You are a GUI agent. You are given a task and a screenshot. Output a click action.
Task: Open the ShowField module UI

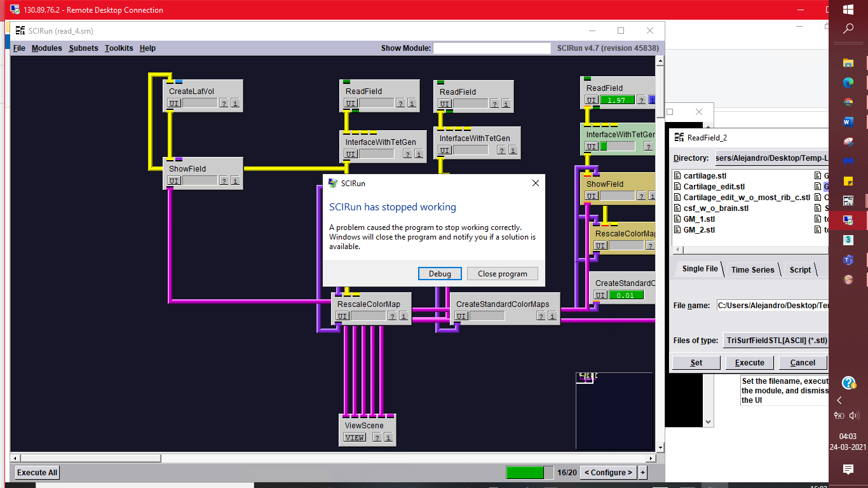[172, 182]
